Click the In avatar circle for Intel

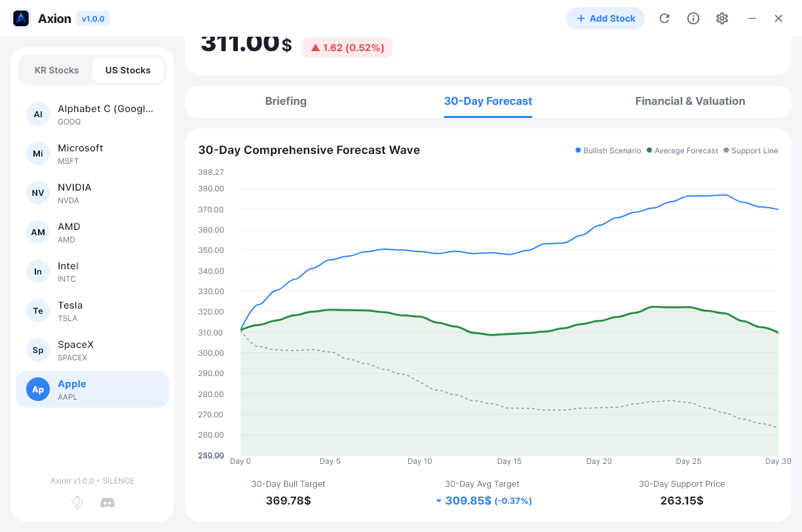tap(38, 272)
